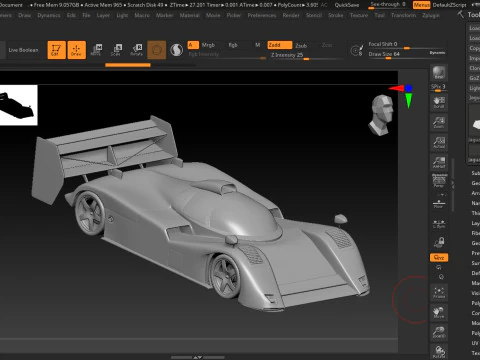Viewport: 480px width, 360px height.
Task: Click the red X-axis cone
Action: point(397,88)
